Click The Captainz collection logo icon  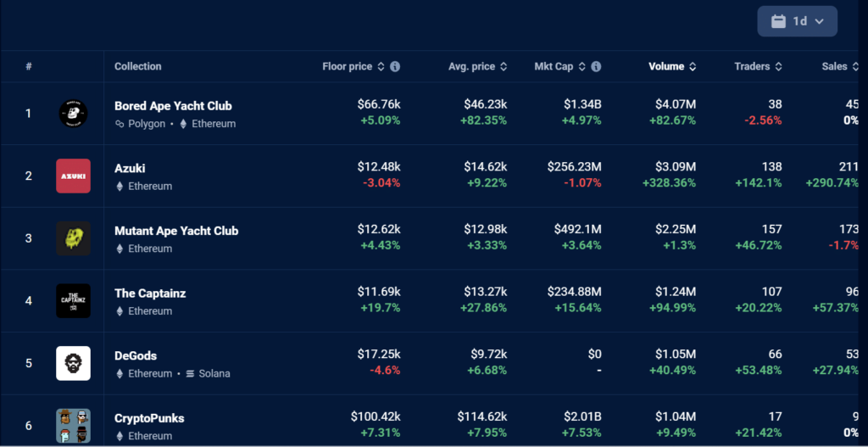(x=73, y=301)
